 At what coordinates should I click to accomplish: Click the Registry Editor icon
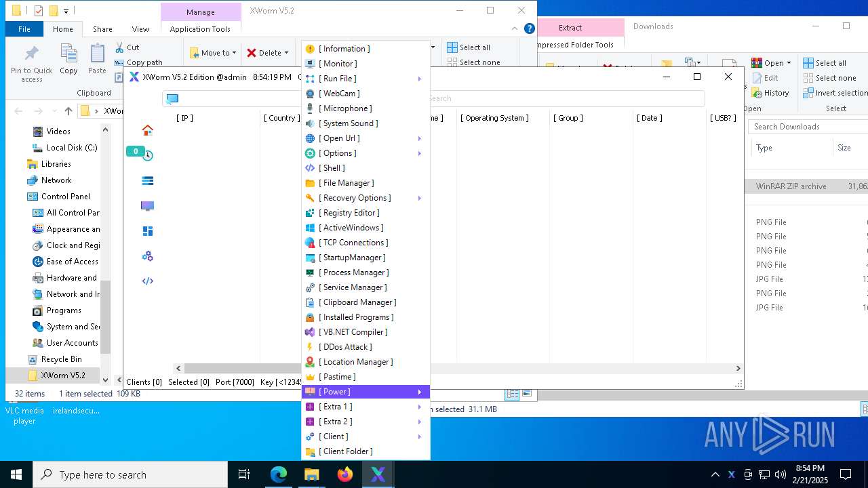point(310,213)
